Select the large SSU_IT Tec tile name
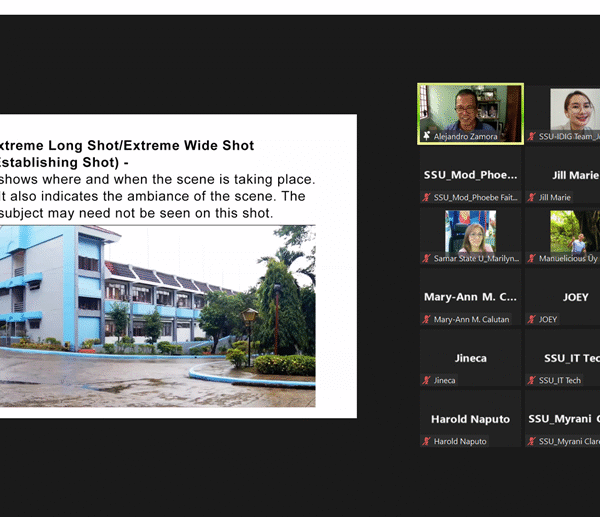 coord(572,358)
